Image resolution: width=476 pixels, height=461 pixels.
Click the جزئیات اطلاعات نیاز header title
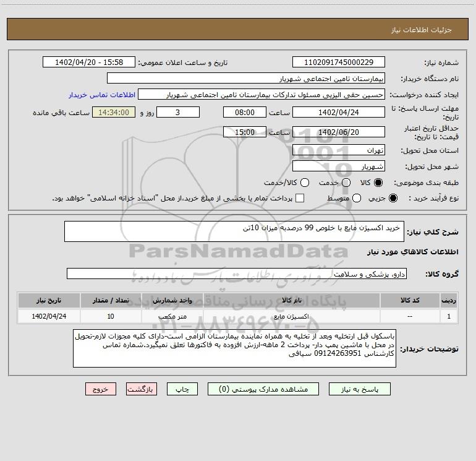coord(422,30)
